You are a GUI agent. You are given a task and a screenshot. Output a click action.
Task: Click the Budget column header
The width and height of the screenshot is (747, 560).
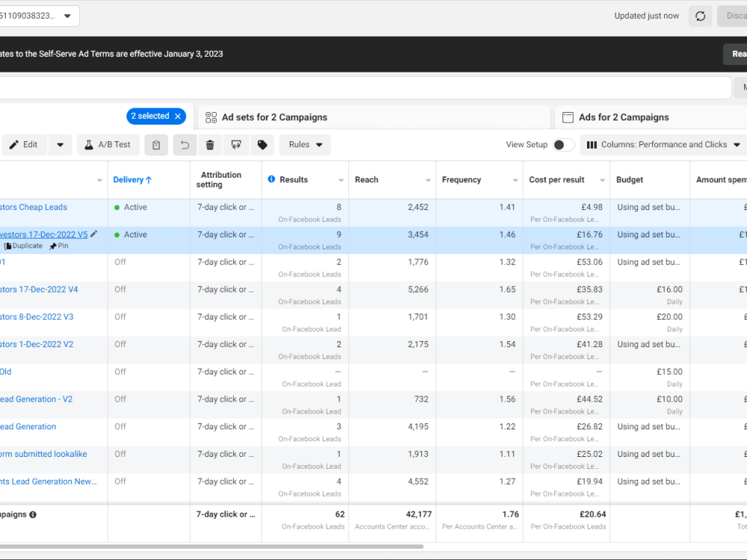point(629,179)
